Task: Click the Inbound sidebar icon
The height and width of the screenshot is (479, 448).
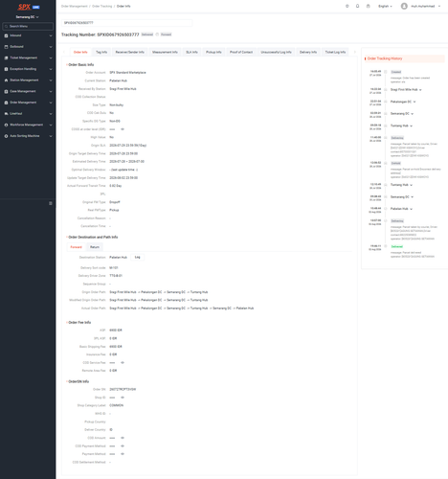Action: click(x=6, y=35)
